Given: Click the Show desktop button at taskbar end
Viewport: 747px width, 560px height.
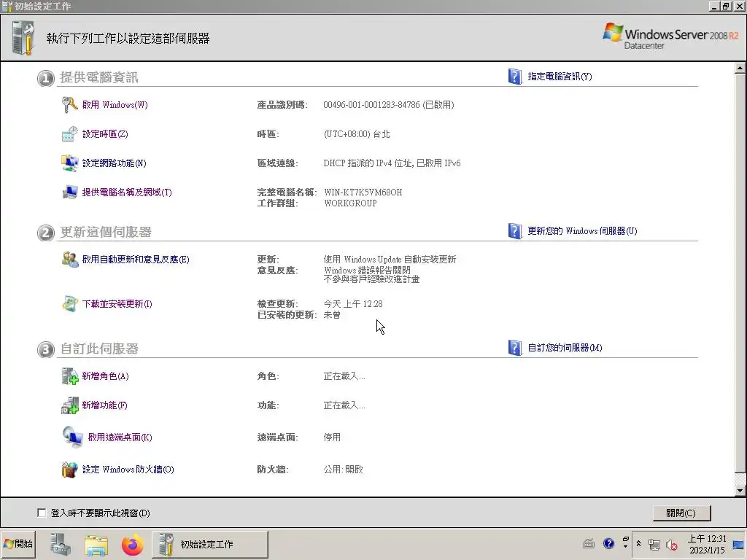Looking at the screenshot, I should [x=739, y=544].
